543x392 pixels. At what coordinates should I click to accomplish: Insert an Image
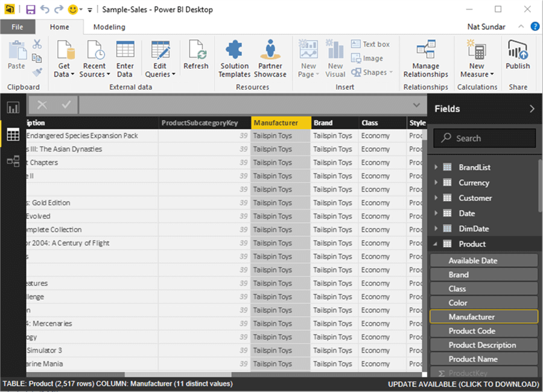[x=367, y=58]
